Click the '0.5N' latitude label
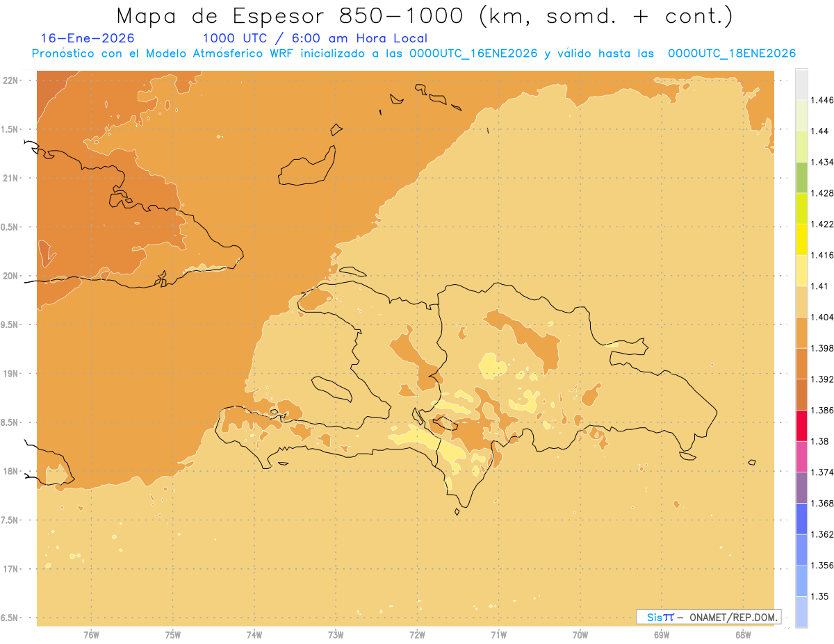834x644 pixels. coord(10,227)
